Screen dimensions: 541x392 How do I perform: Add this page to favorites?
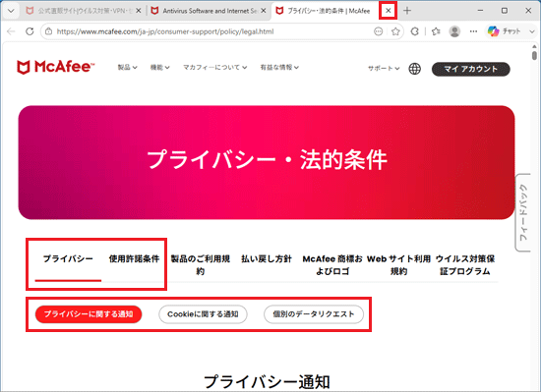(395, 31)
